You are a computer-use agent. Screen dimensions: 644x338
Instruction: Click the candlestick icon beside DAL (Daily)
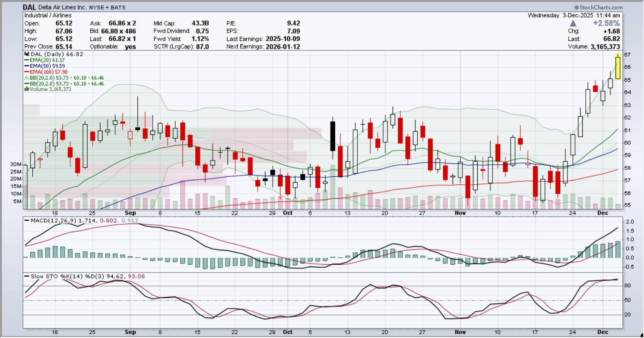[26, 54]
